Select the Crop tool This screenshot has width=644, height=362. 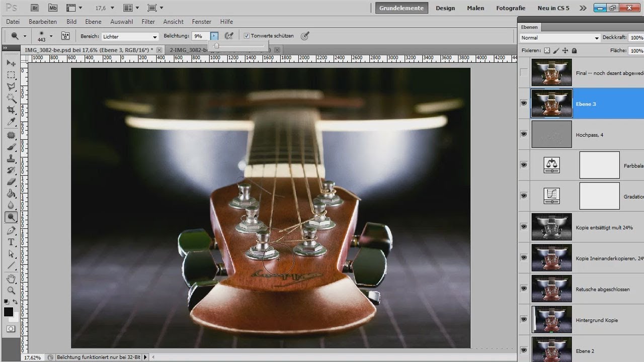(11, 110)
